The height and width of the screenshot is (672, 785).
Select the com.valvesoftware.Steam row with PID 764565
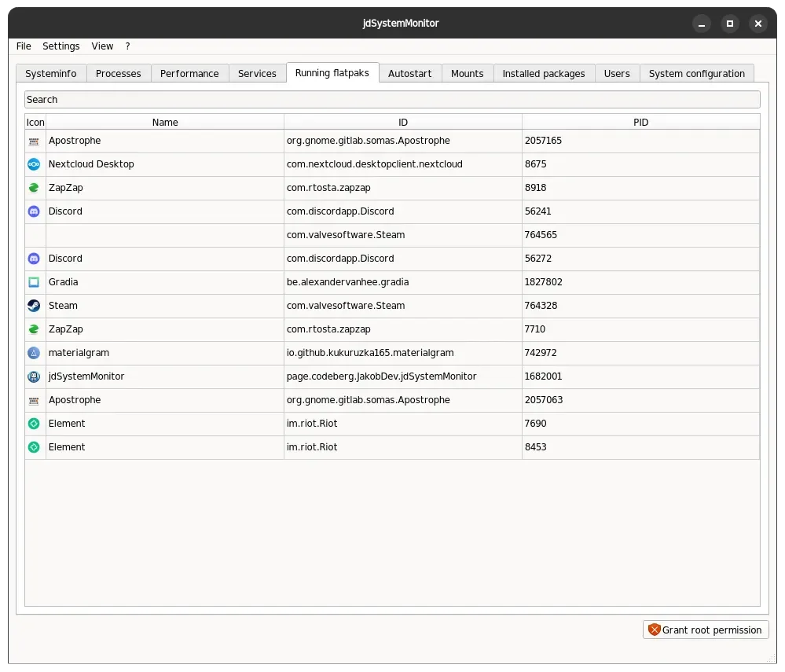(392, 235)
